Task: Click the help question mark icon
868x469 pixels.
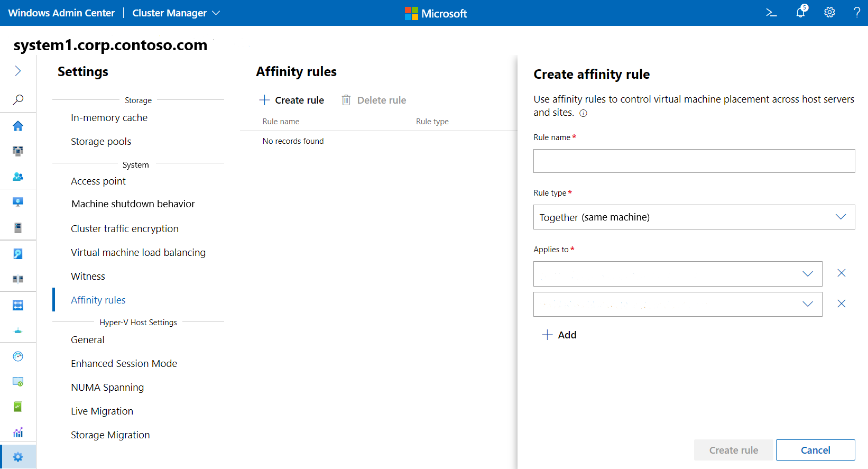Action: 857,13
